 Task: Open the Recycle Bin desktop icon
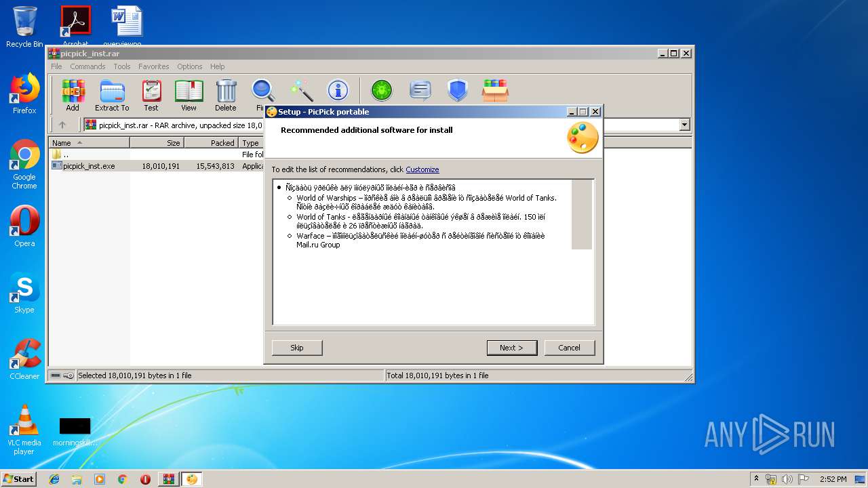[24, 27]
